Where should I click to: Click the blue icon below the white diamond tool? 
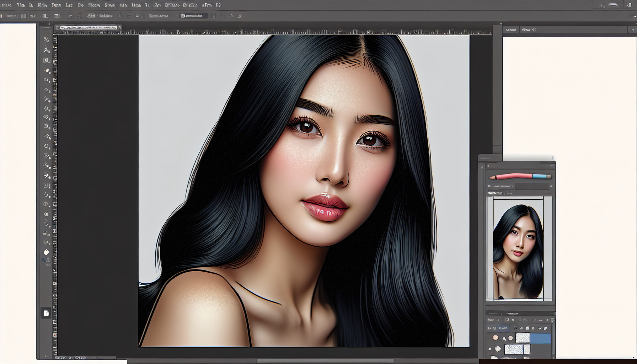(x=46, y=260)
